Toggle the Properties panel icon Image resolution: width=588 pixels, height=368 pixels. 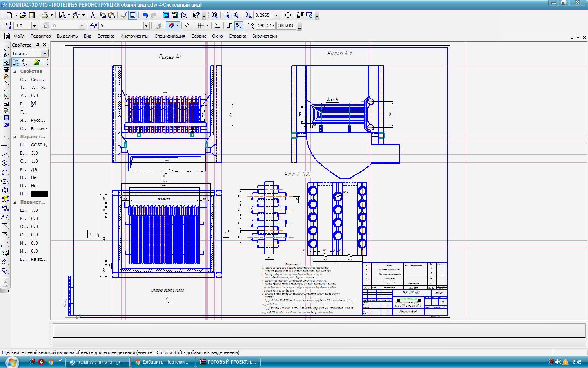(x=133, y=15)
